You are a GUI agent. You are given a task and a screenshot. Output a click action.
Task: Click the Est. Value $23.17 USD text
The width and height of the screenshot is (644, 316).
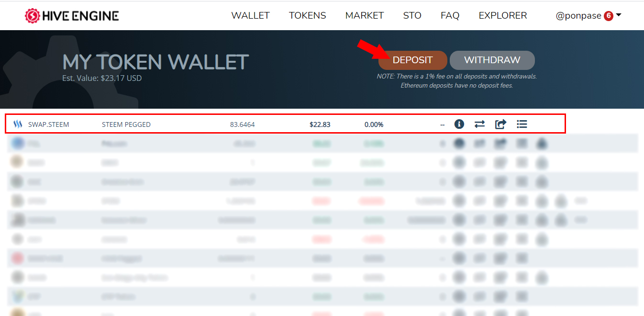click(x=102, y=78)
